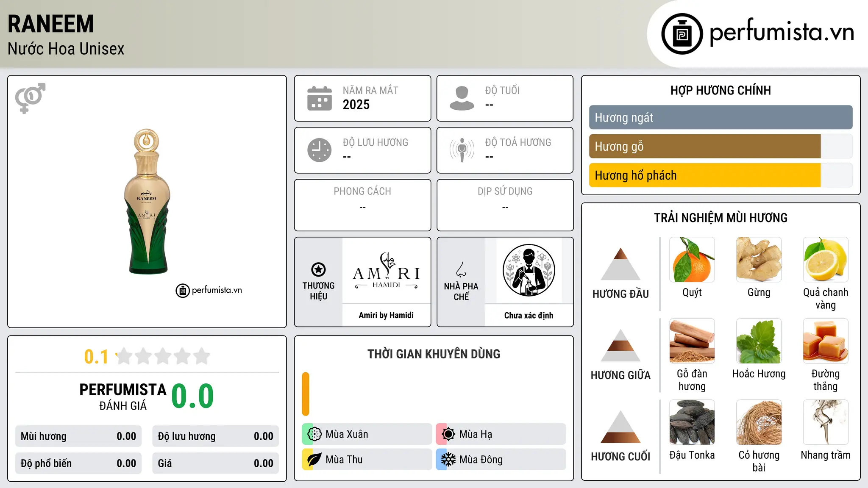Click the orange recommended time bar

pos(306,394)
